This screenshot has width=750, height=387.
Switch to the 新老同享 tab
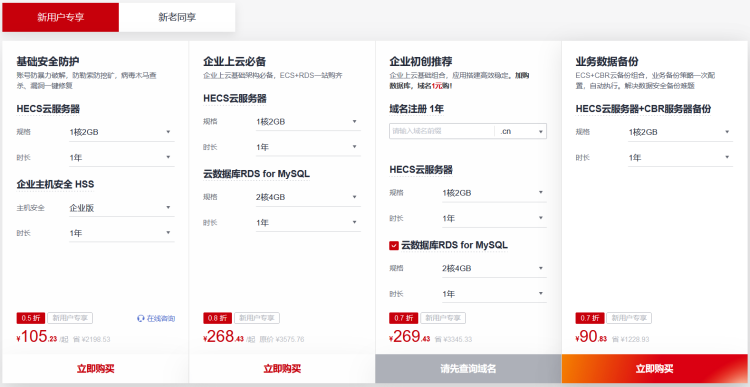(177, 18)
